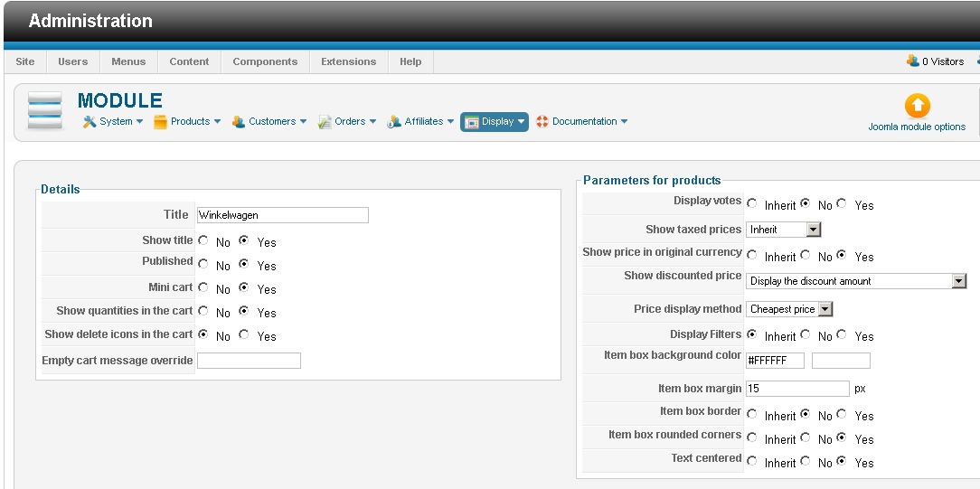Click the Joomla module options link
The height and width of the screenshot is (489, 980).
pos(917,127)
